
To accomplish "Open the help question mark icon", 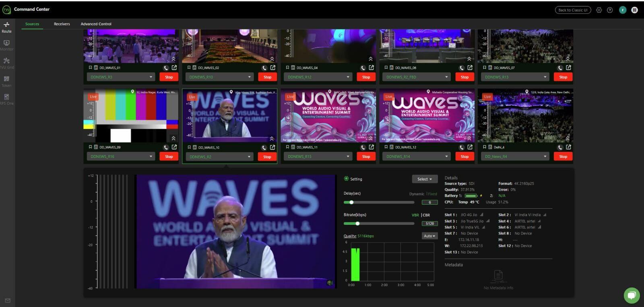I will click(610, 10).
